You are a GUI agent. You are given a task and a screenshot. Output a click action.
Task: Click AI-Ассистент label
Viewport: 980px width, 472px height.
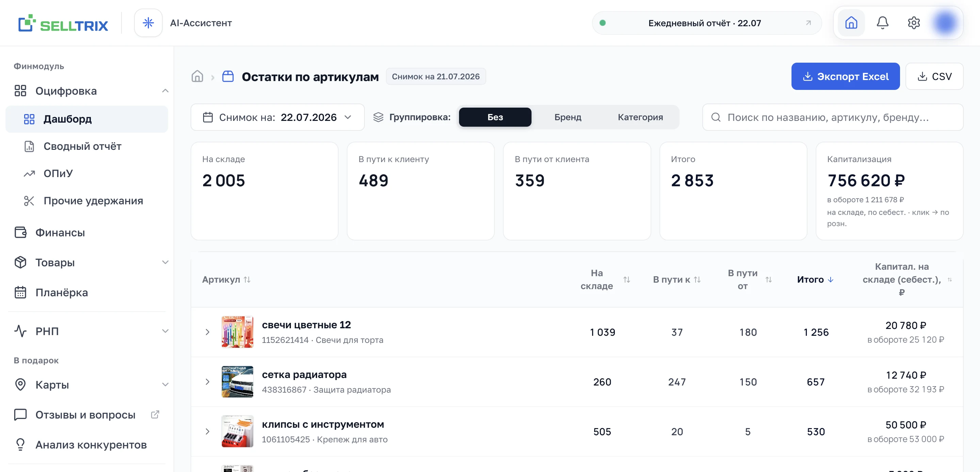tap(201, 23)
